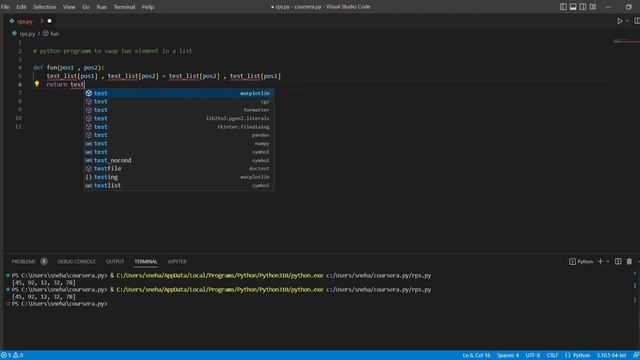Choose testing suggestion from matplotlib
640x360 pixels.
tap(179, 177)
